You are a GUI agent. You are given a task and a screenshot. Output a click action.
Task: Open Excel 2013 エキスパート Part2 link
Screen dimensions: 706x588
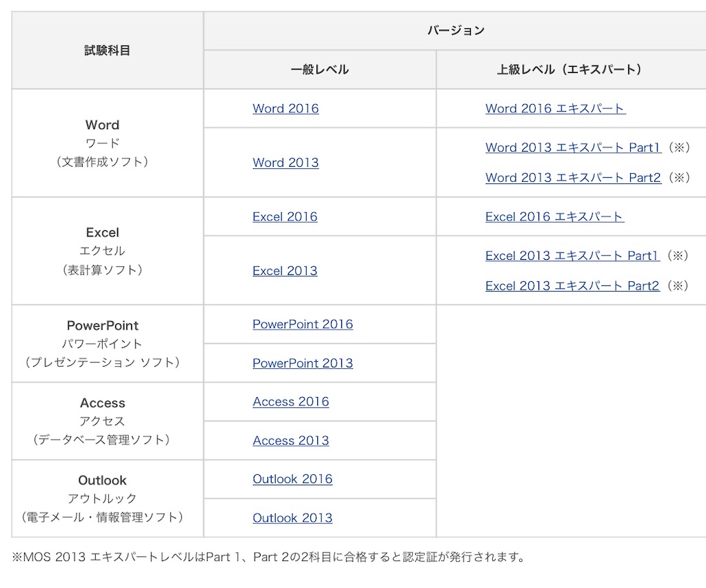tap(572, 286)
